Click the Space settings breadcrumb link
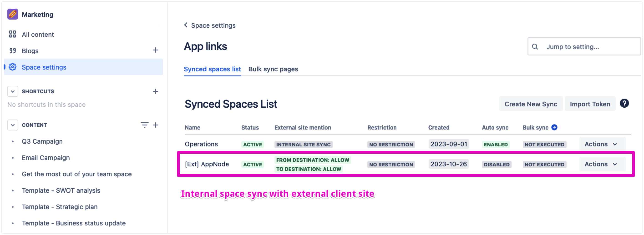644x235 pixels. 213,25
